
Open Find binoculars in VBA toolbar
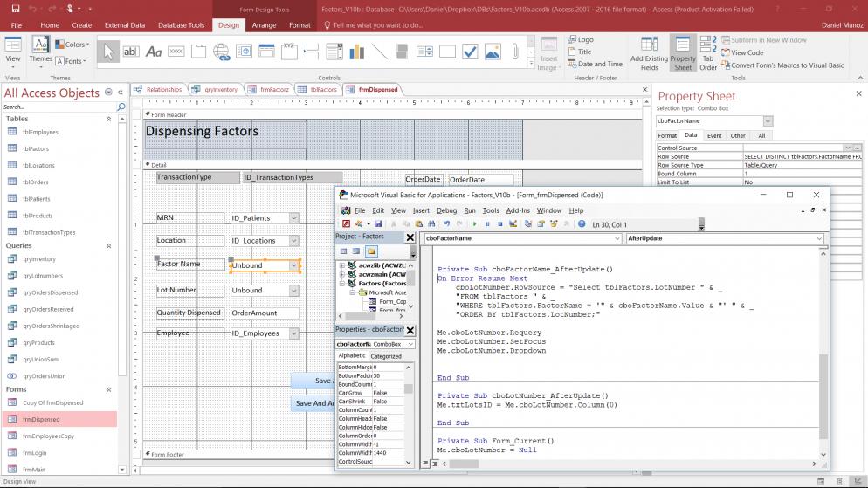[431, 224]
